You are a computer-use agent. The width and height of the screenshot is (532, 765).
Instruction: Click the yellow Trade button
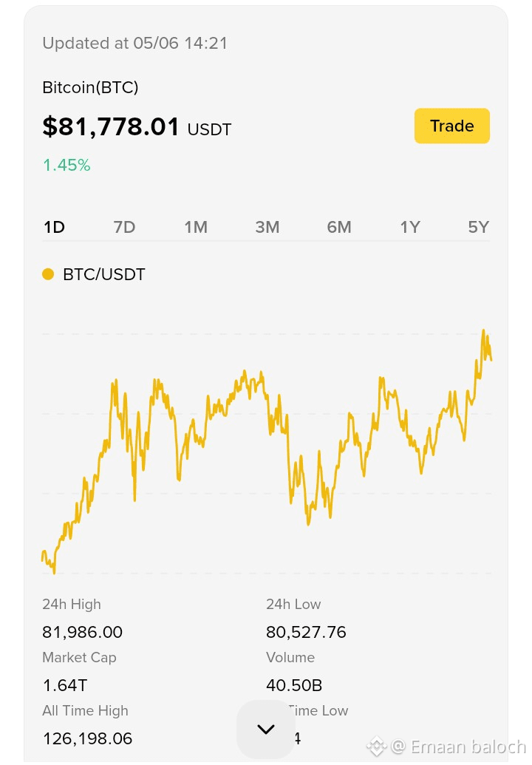click(x=451, y=126)
